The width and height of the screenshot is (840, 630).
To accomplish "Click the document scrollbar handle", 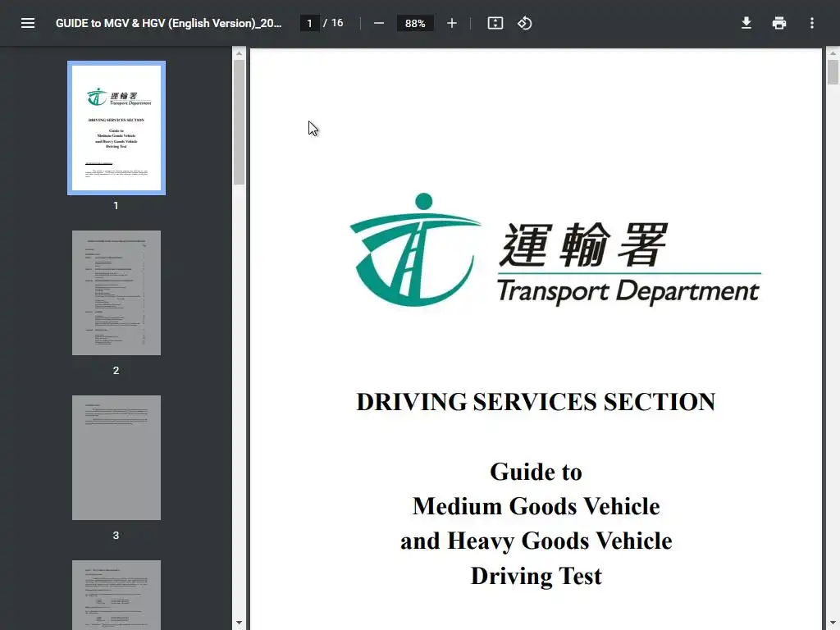I will [x=833, y=72].
